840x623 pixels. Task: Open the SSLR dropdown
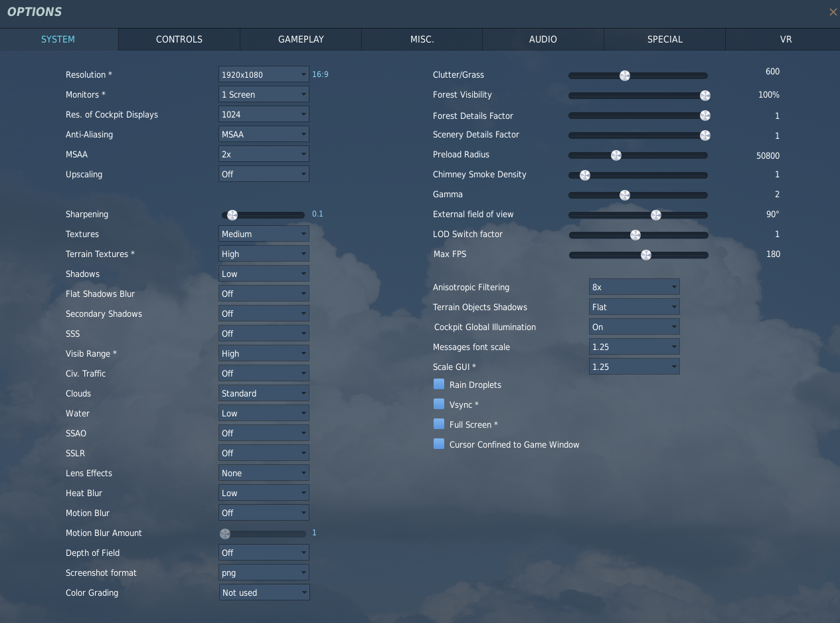[x=264, y=453]
